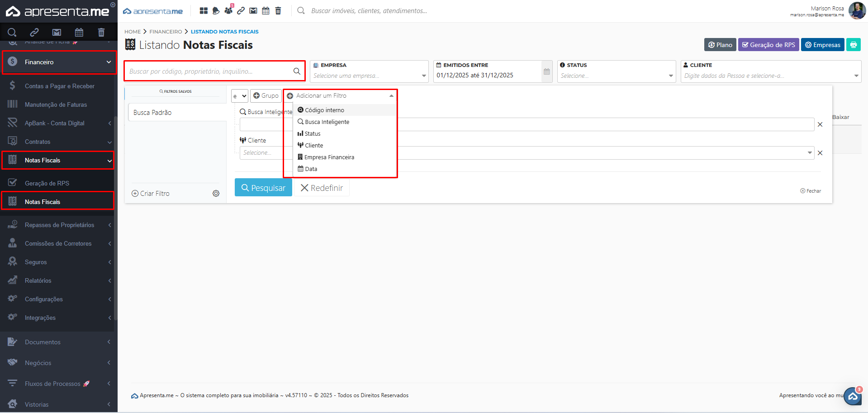
Task: Open the Empresa dropdown
Action: [x=369, y=76]
